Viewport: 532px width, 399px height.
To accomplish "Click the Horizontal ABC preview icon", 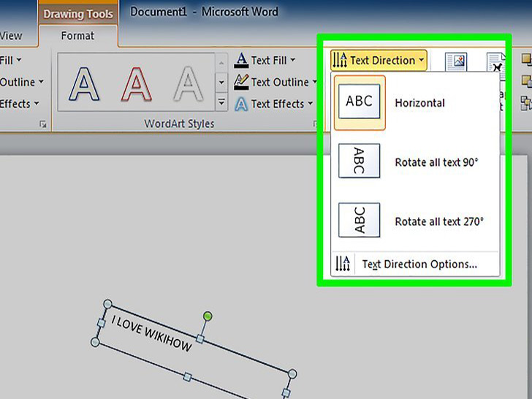I will pos(360,102).
